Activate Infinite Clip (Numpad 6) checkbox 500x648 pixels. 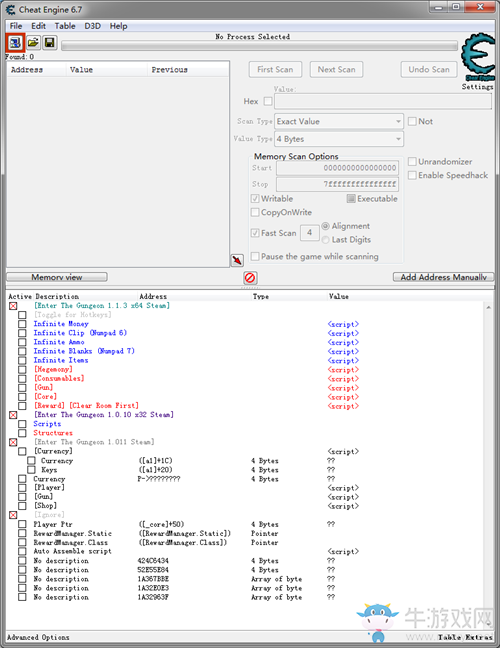22,333
